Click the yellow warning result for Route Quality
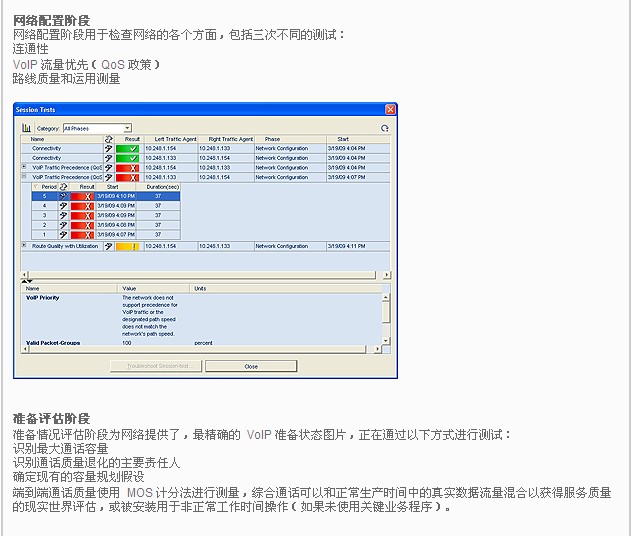Image resolution: width=632 pixels, height=536 pixels. click(x=127, y=246)
